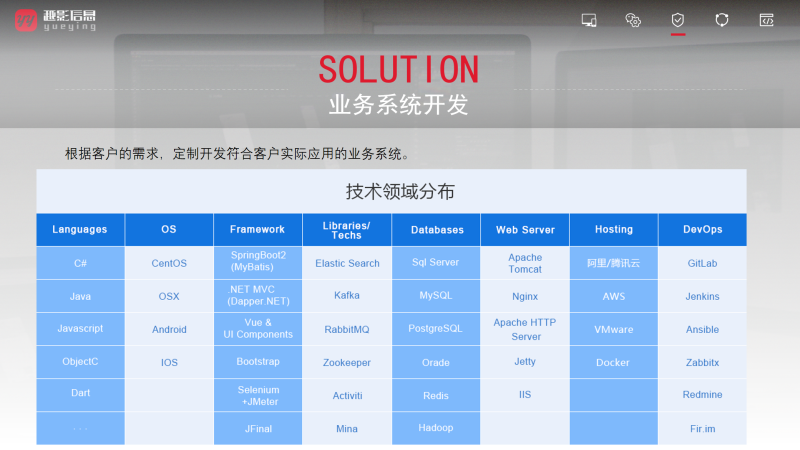Select the Java language cell
This screenshot has width=800, height=450.
click(x=80, y=296)
